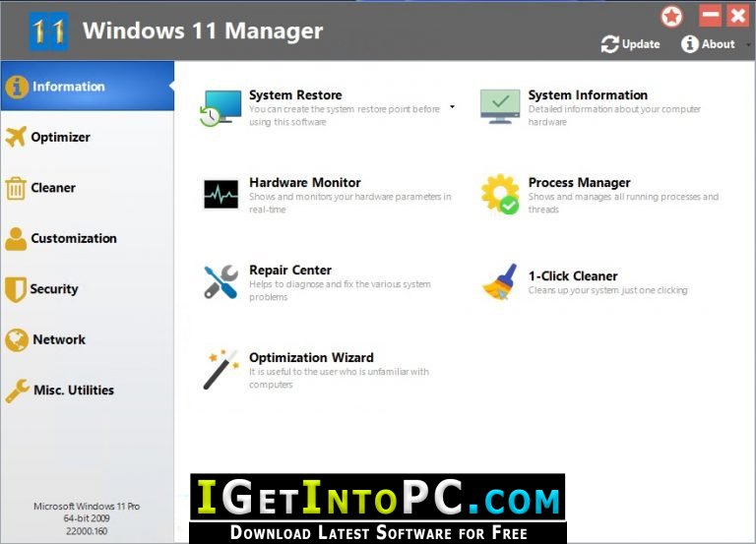Open Repair Center title
The width and height of the screenshot is (756, 544).
point(290,271)
